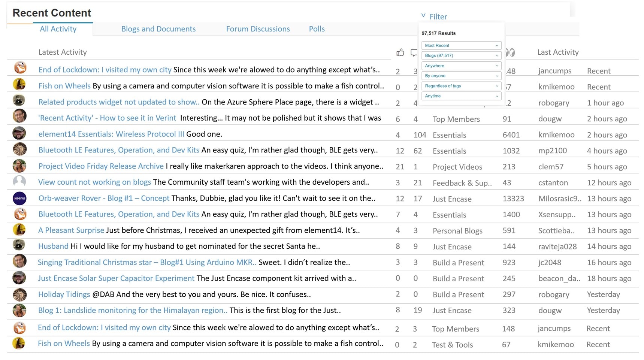Open the Polls tab
Image resolution: width=644 pixels, height=360 pixels.
click(x=317, y=29)
